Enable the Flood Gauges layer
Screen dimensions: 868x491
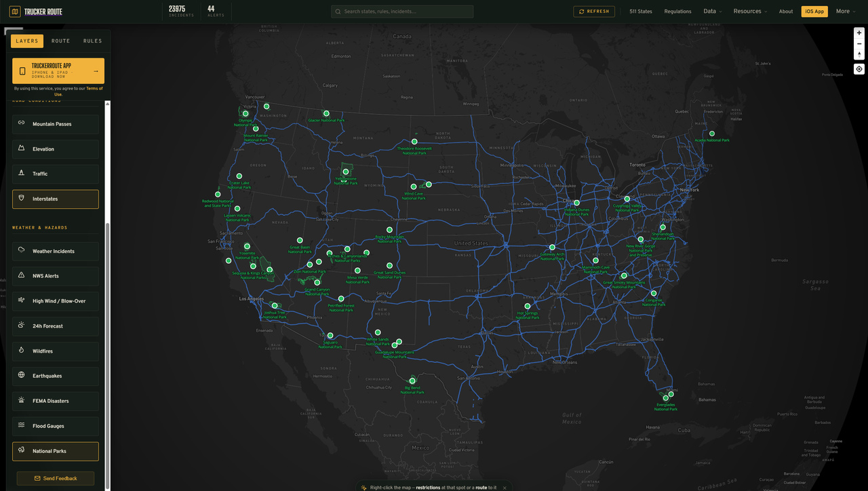(56, 426)
